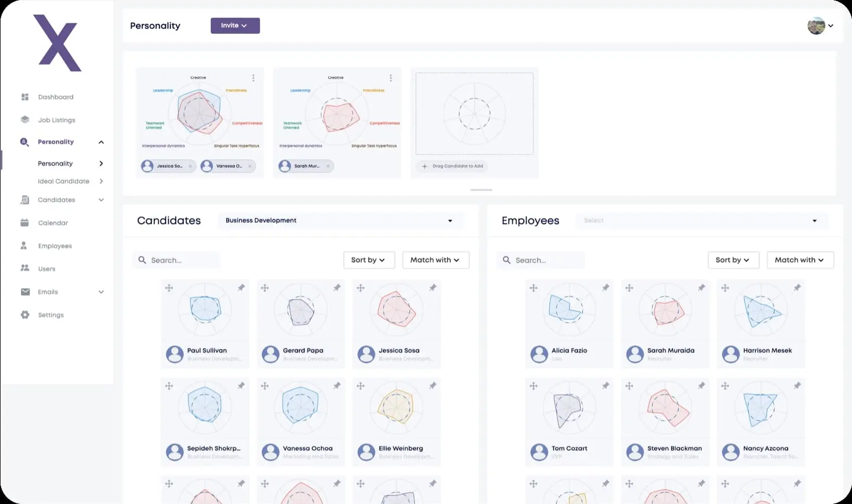Screen dimensions: 852x504
Task: Remove Jessica So chip from comparison
Action: (190, 166)
